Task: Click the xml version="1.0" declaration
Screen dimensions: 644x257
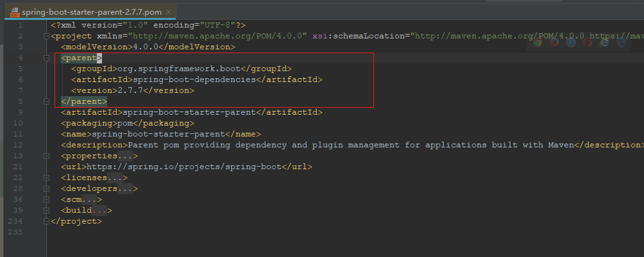Action: [100, 25]
